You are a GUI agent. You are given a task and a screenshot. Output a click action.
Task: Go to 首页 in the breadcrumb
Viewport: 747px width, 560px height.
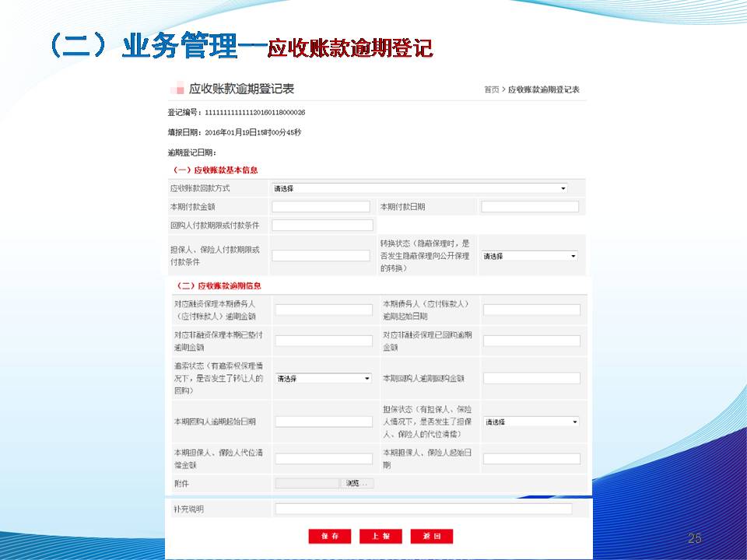click(x=491, y=90)
